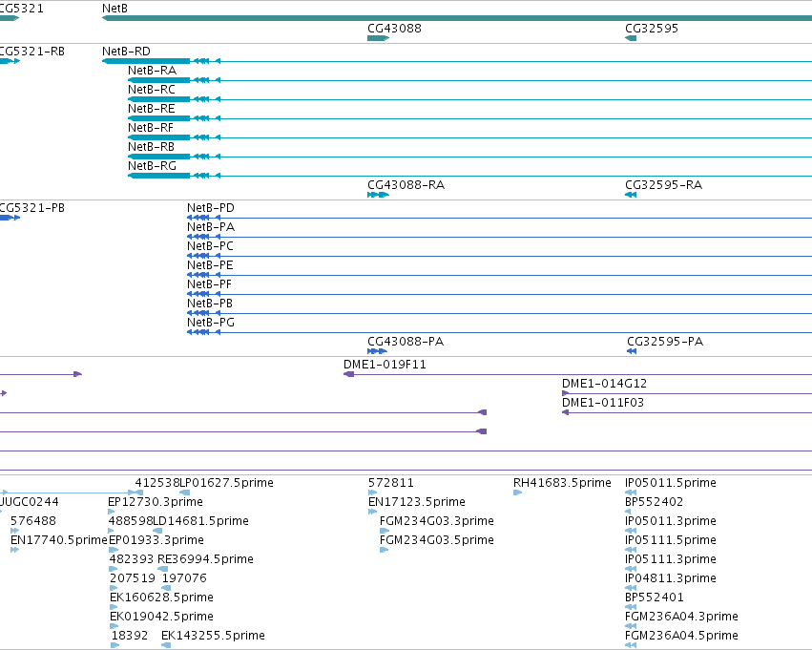Select the LP01627.5prime EST label
The width and height of the screenshot is (812, 650).
[x=226, y=483]
